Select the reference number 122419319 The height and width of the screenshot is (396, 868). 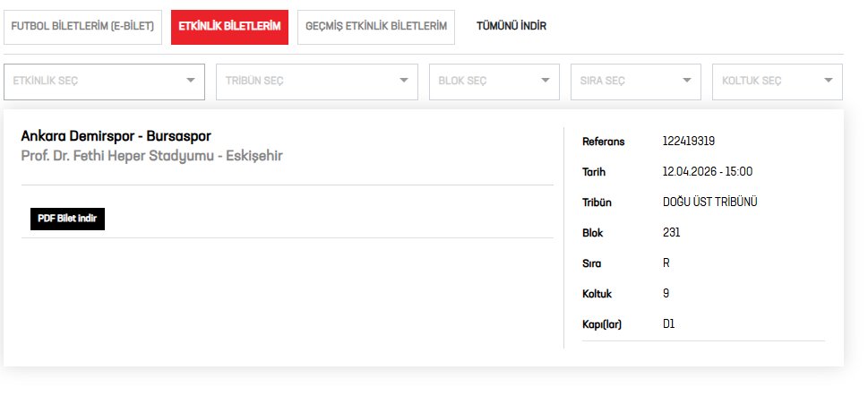[689, 142]
